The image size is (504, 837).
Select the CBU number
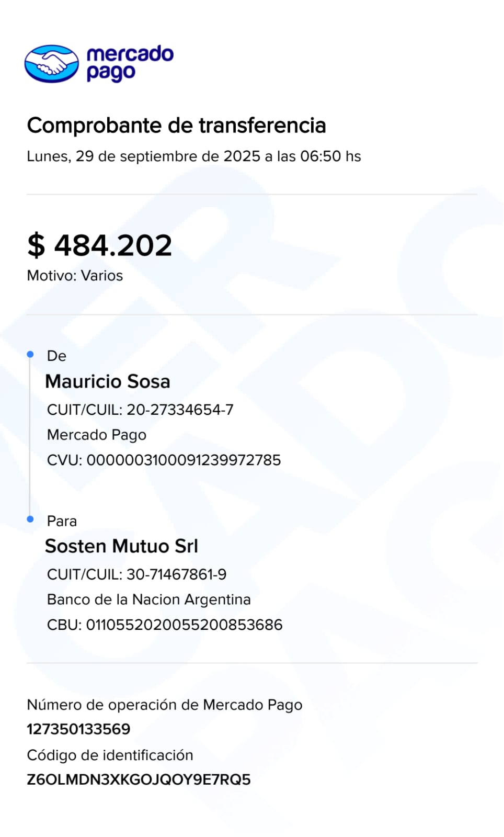pyautogui.click(x=165, y=625)
